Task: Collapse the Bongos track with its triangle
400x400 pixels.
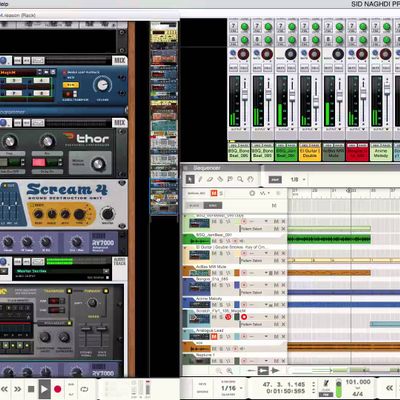Action: 185,279
